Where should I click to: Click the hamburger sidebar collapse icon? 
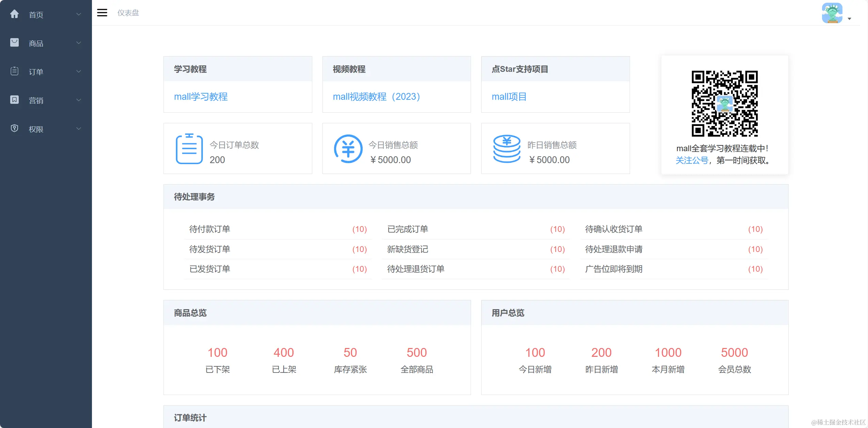[102, 13]
